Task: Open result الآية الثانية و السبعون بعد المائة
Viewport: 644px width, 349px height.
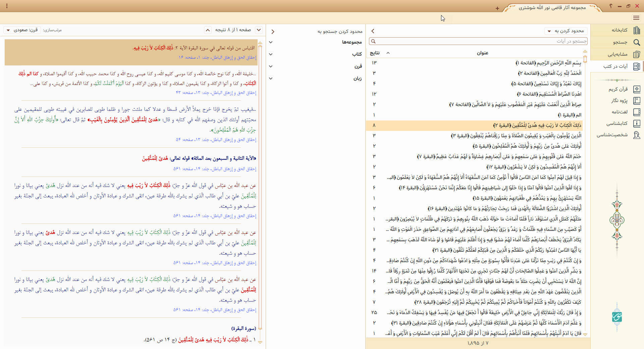Action: point(199,158)
